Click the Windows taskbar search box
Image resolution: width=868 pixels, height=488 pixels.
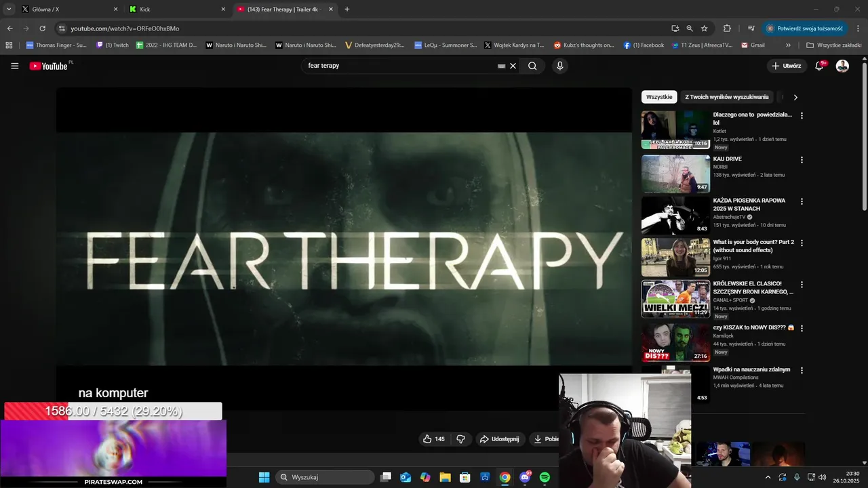click(x=325, y=477)
